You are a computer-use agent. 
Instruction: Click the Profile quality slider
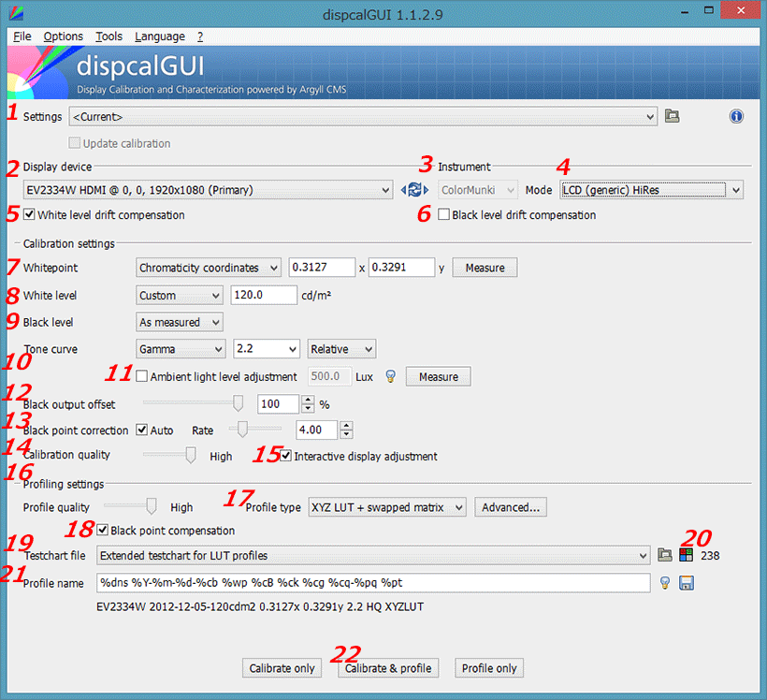tap(131, 506)
